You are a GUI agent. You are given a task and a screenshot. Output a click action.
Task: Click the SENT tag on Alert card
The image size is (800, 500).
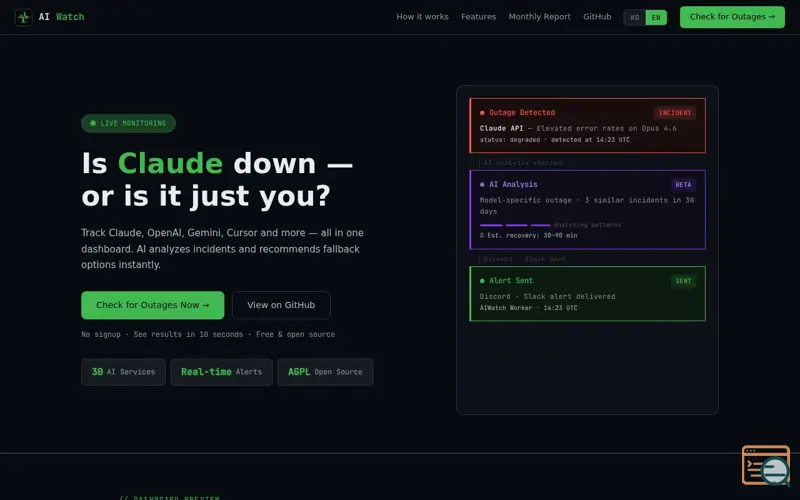click(x=683, y=281)
